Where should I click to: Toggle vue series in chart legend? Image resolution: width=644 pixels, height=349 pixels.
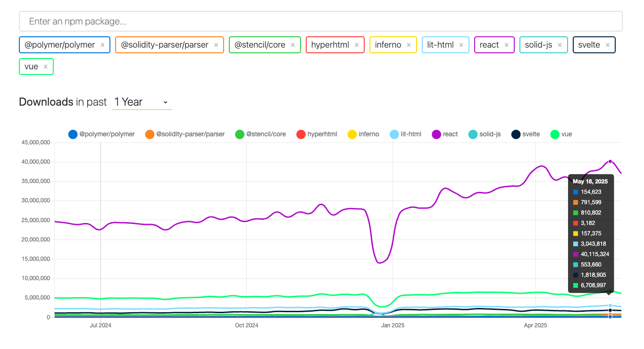pyautogui.click(x=561, y=134)
